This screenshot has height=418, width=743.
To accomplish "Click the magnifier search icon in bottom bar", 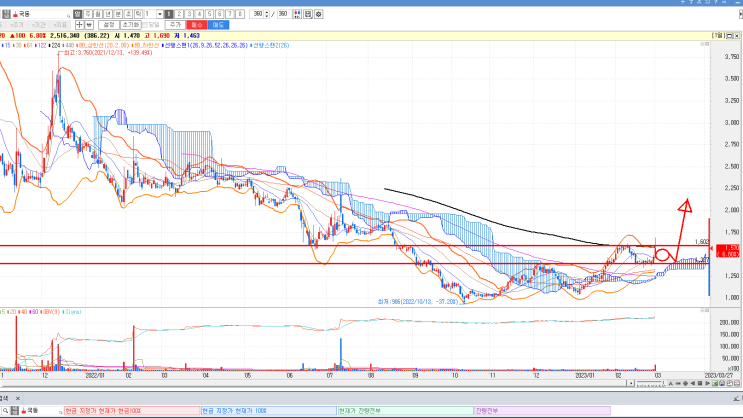I will point(5,410).
